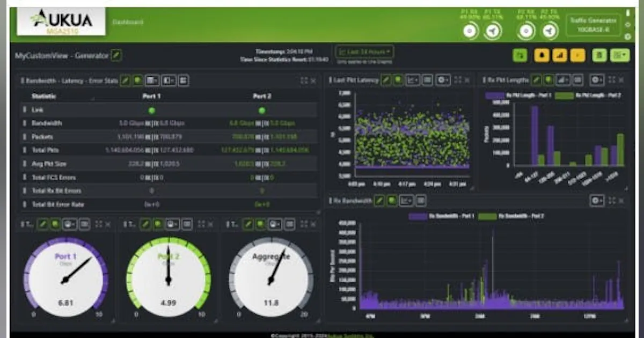Open the Aukua Systems Inc. footer link
This screenshot has width=644, height=338.
click(352, 336)
